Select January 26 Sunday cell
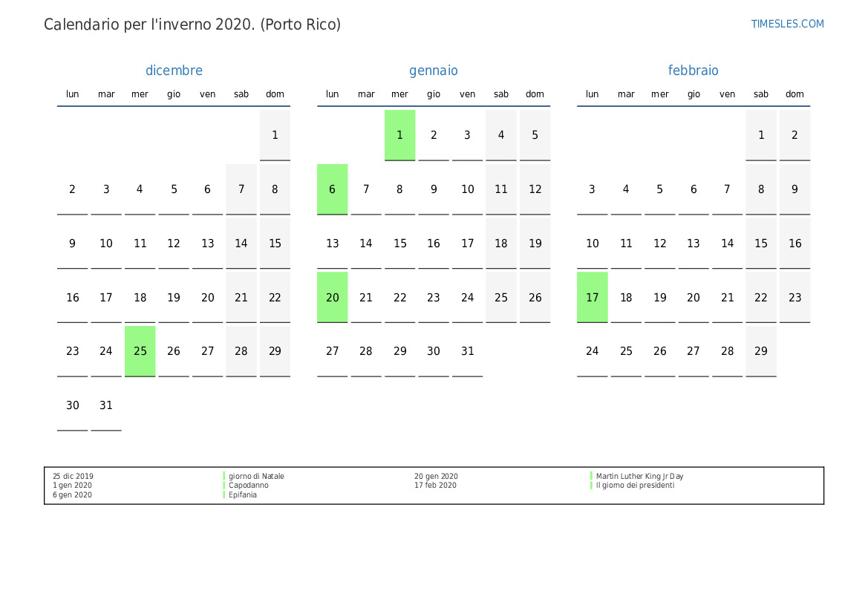868x614 pixels. 535,297
